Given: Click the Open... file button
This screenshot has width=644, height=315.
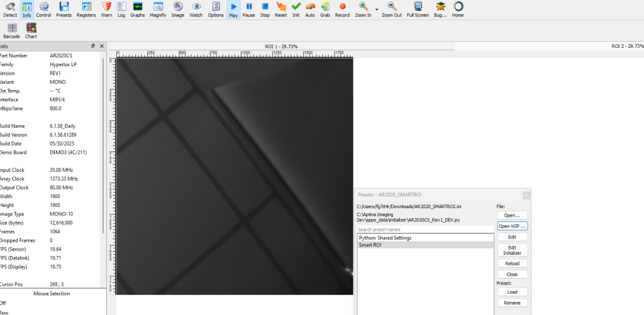Looking at the screenshot, I should pyautogui.click(x=512, y=215).
